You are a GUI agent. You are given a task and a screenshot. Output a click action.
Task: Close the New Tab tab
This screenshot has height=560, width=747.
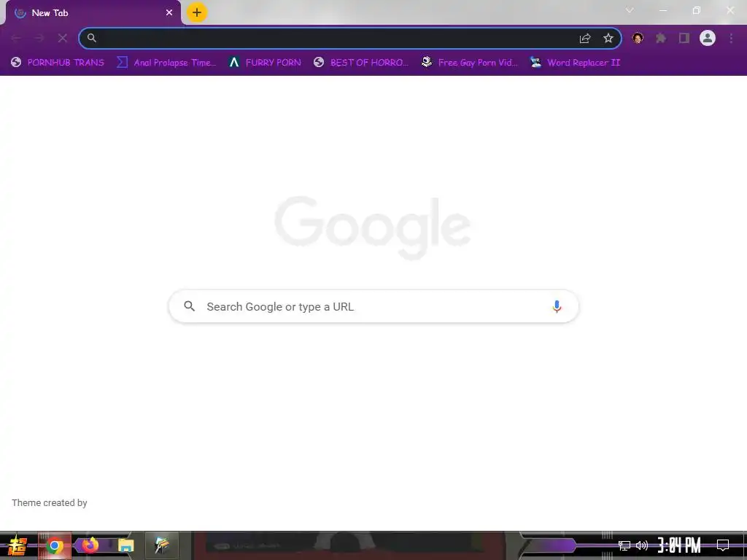pos(169,13)
